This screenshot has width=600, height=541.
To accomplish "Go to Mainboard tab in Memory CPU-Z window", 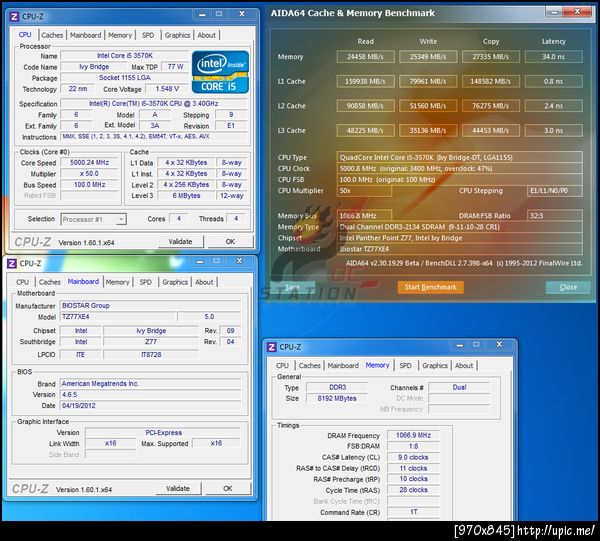I will [x=343, y=365].
